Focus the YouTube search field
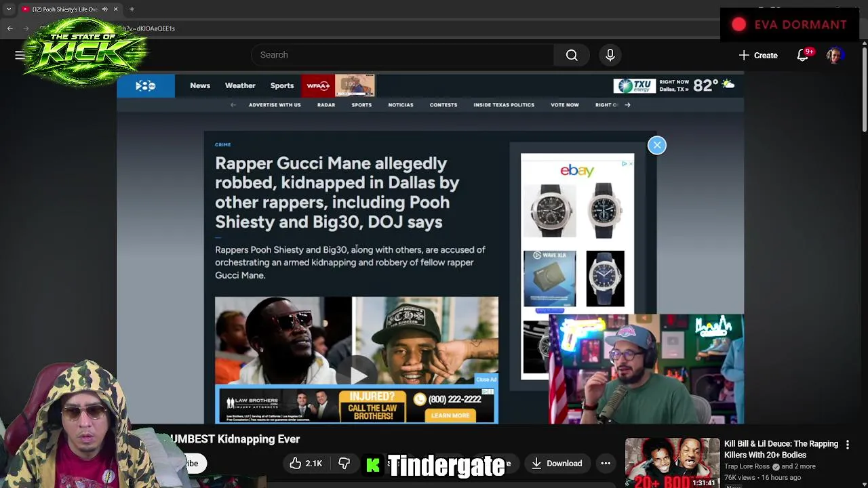 point(403,55)
